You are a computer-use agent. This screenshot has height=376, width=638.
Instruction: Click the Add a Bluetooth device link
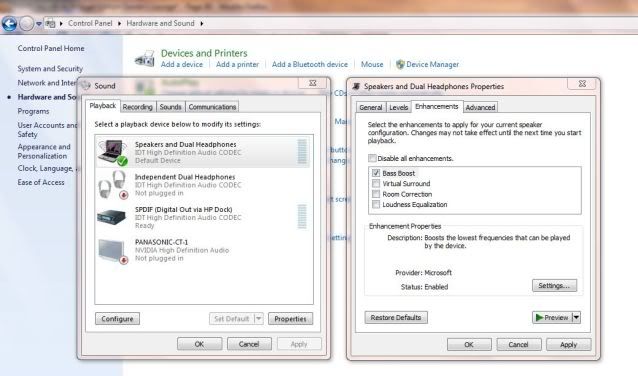tap(310, 64)
